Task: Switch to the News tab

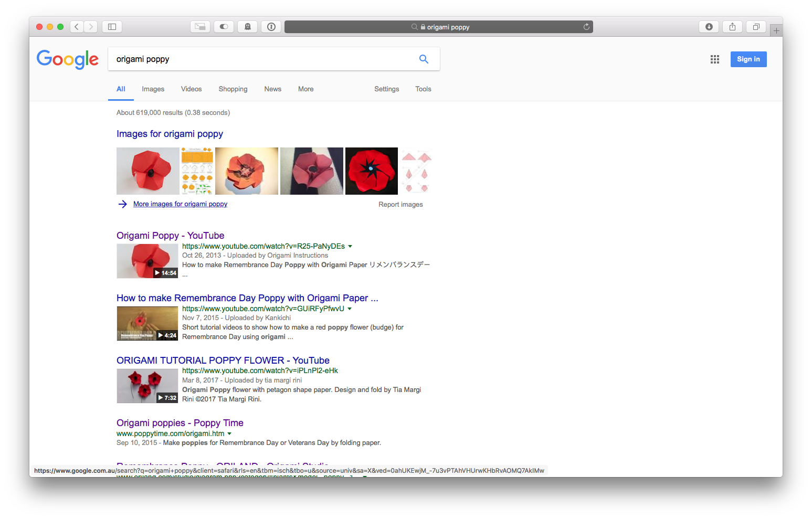Action: [x=273, y=89]
